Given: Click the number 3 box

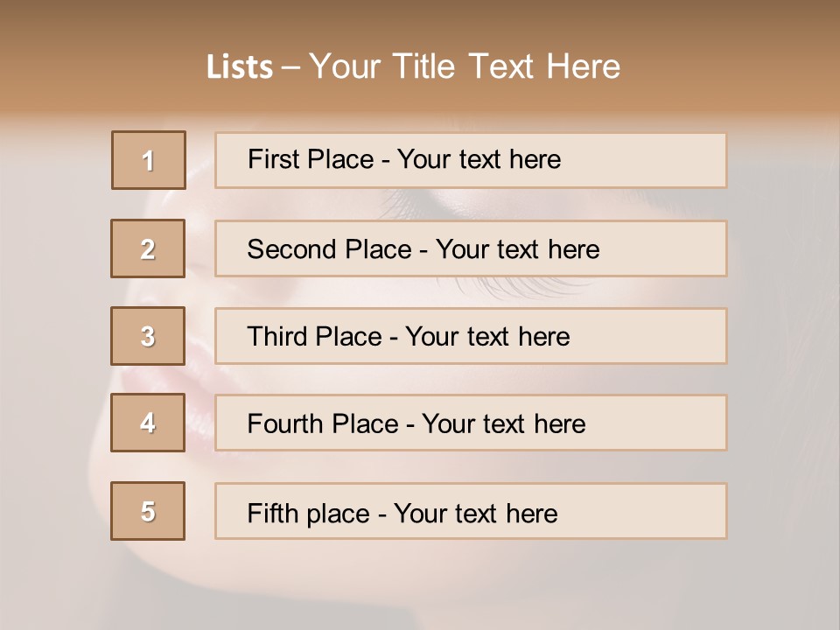Looking at the screenshot, I should 148,336.
